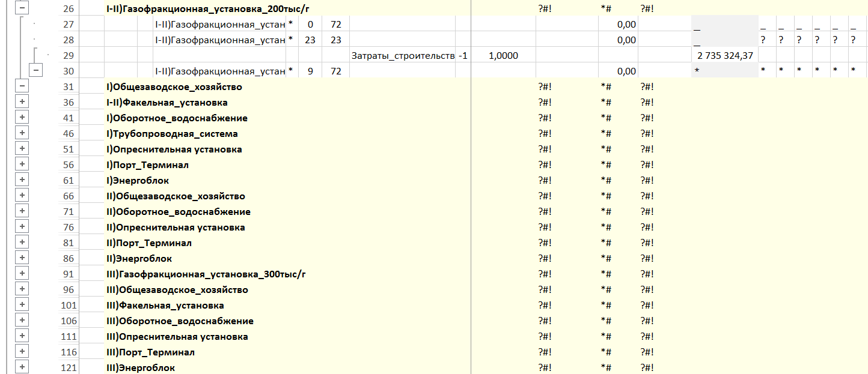
Task: Select the 0,00 cell in row 30
Action: pos(618,71)
